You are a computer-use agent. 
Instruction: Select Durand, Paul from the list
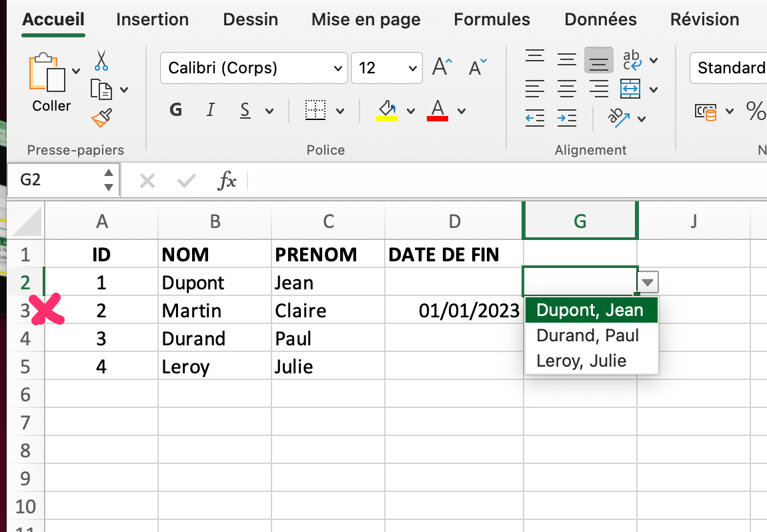587,335
